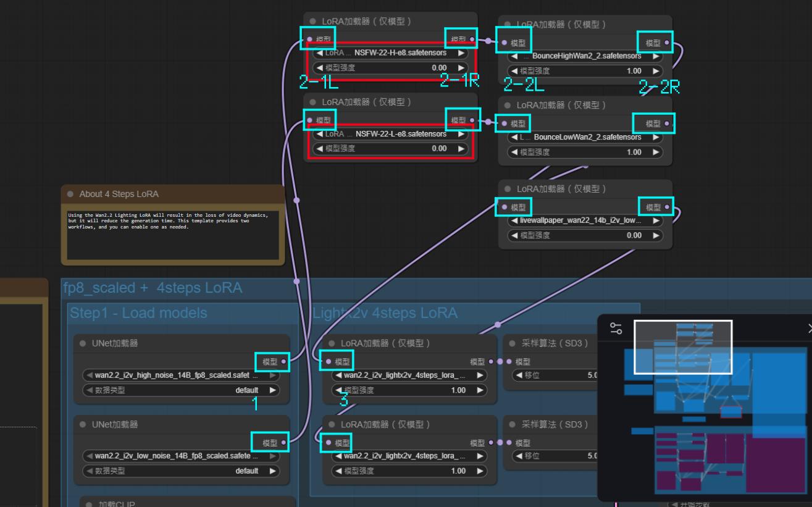This screenshot has height=507, width=812.
Task: Click next arrow on NSFW-22-H-e8 LoRA selector
Action: tap(461, 53)
